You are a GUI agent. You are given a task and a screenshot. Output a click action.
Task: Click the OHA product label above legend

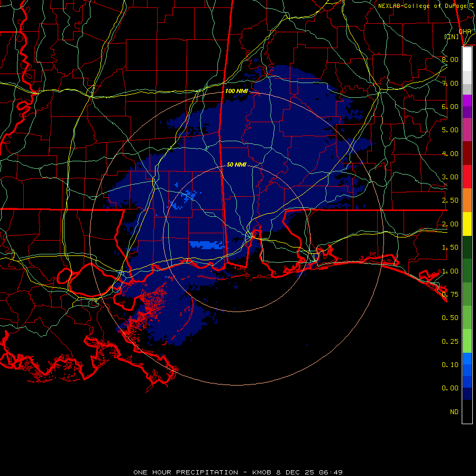[x=465, y=31]
